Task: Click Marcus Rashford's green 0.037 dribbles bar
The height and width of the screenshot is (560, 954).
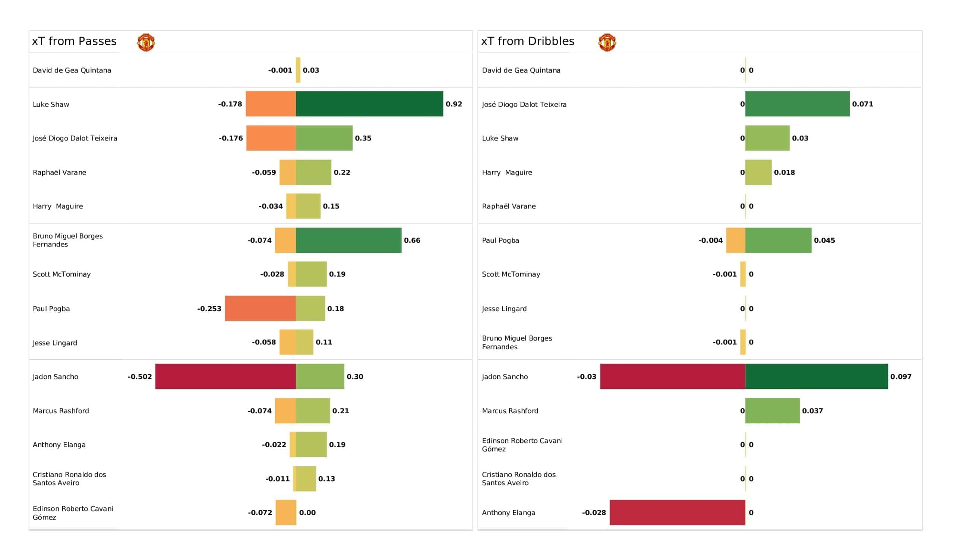Action: click(772, 411)
